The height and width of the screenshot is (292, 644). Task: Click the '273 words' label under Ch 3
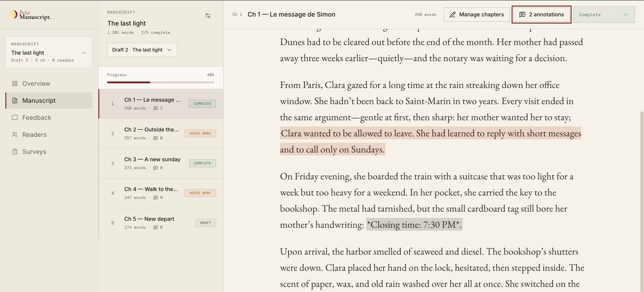pos(135,168)
